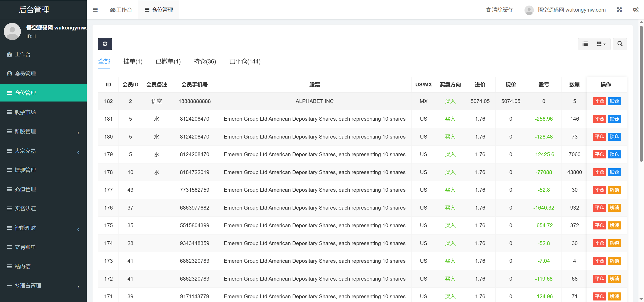The width and height of the screenshot is (644, 302).
Task: Click the user avatar in top bar
Action: 529,10
